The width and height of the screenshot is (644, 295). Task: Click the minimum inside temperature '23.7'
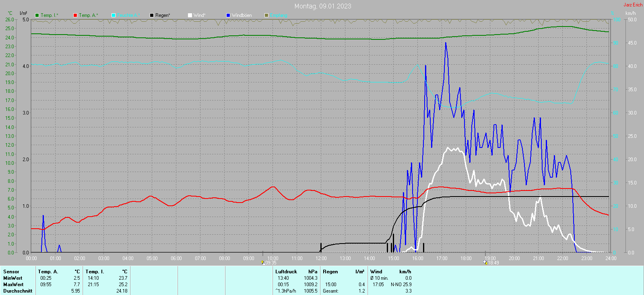pyautogui.click(x=123, y=278)
